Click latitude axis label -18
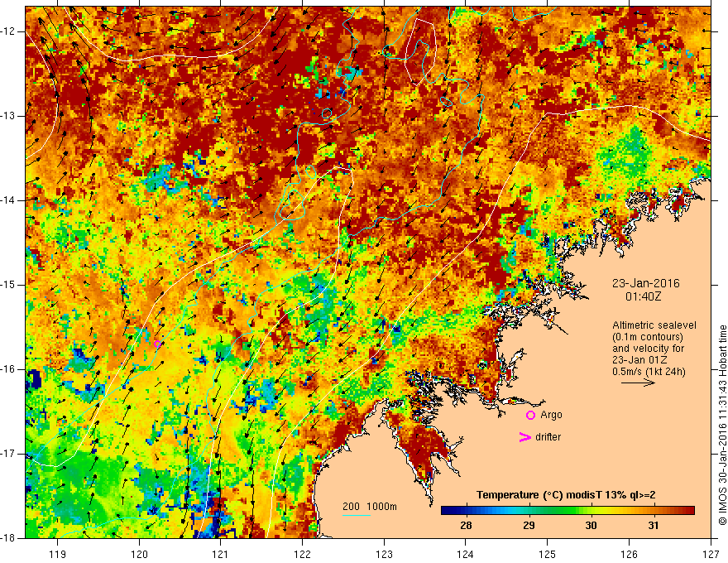The height and width of the screenshot is (563, 728). [8, 538]
